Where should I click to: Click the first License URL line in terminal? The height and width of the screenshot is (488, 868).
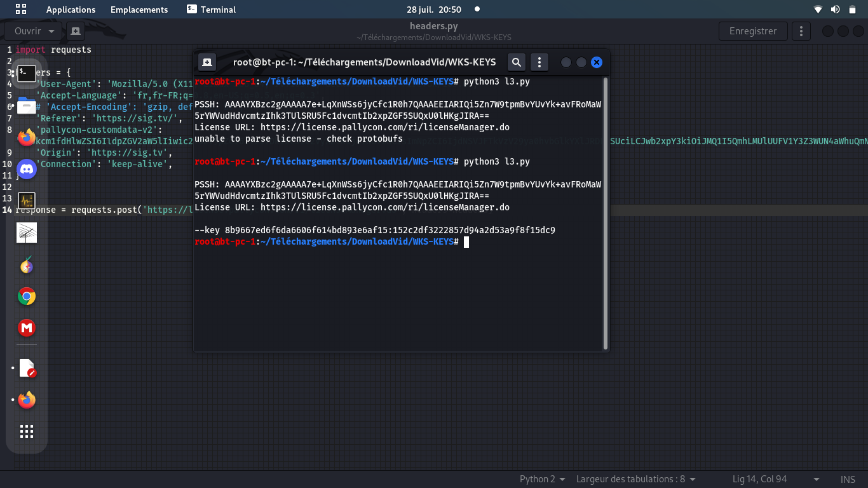click(x=352, y=127)
